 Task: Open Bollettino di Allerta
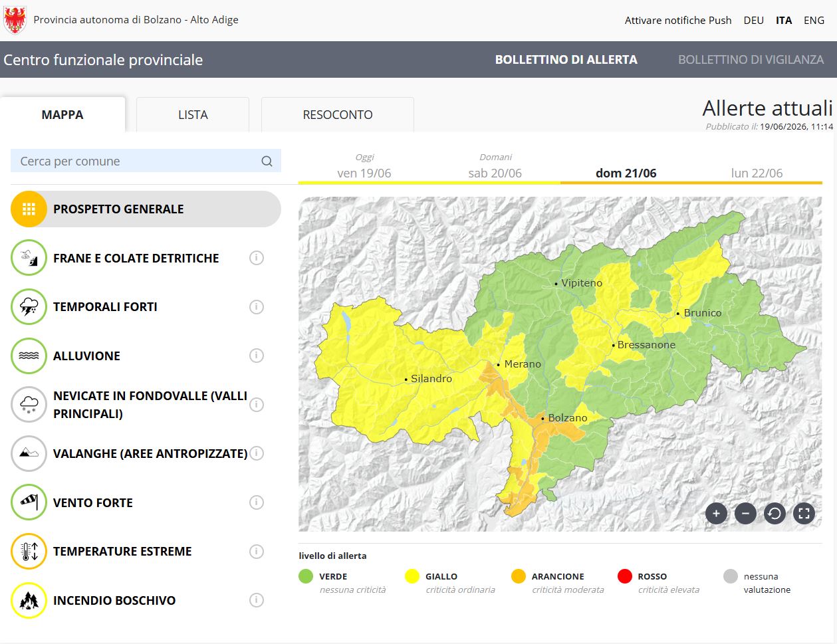(566, 60)
